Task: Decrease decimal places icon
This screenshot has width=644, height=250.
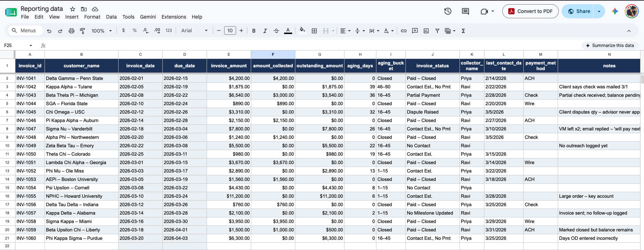Action: (x=146, y=31)
